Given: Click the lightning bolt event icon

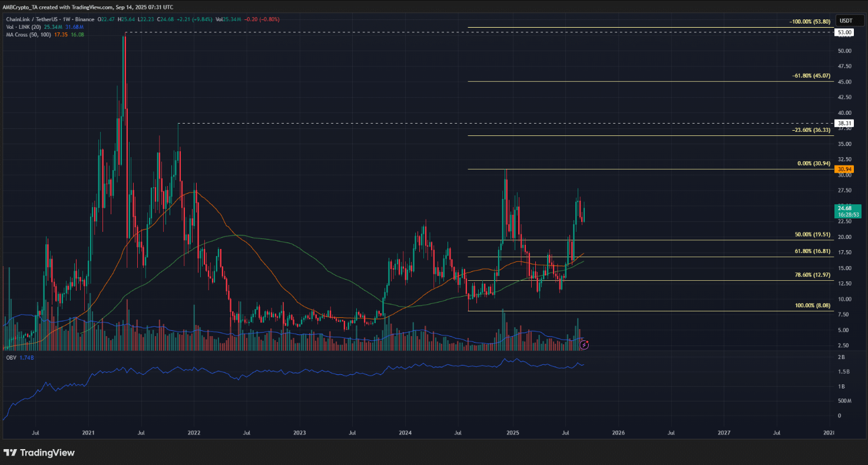Looking at the screenshot, I should click(x=585, y=344).
